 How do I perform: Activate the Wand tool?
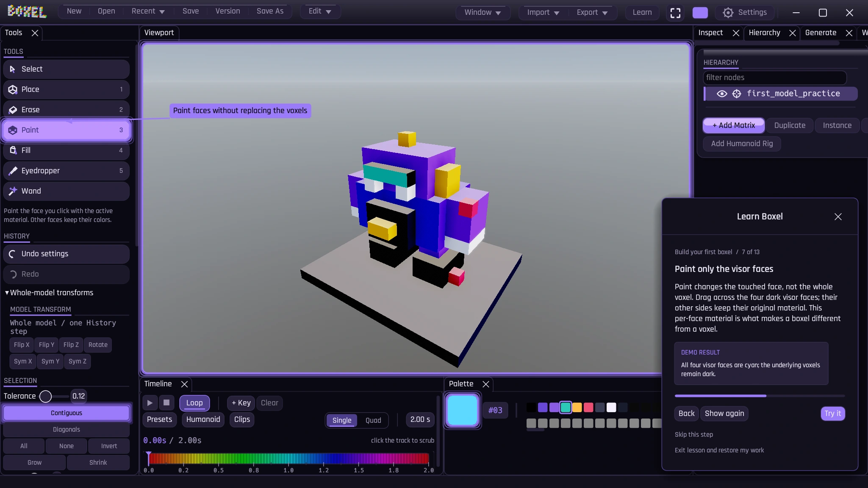(66, 191)
